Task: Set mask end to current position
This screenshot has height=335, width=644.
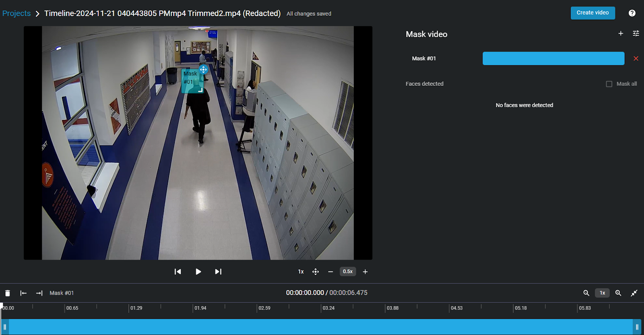Action: pos(39,293)
